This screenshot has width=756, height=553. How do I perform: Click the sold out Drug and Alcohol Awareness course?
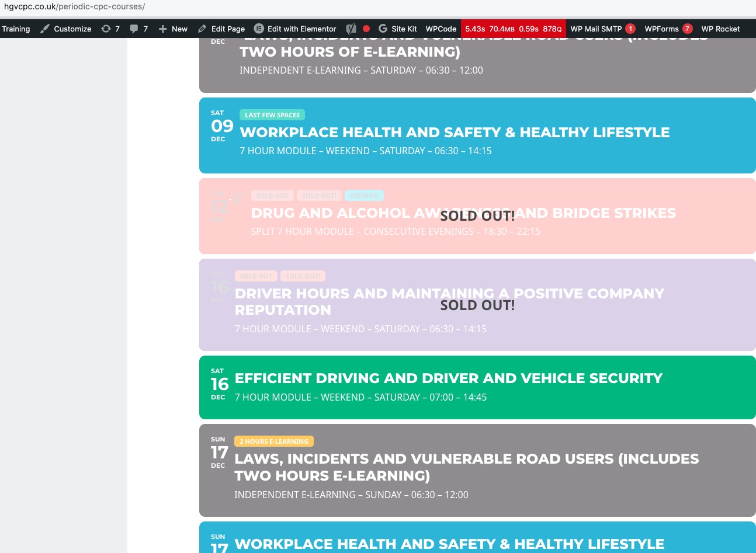[x=477, y=216]
